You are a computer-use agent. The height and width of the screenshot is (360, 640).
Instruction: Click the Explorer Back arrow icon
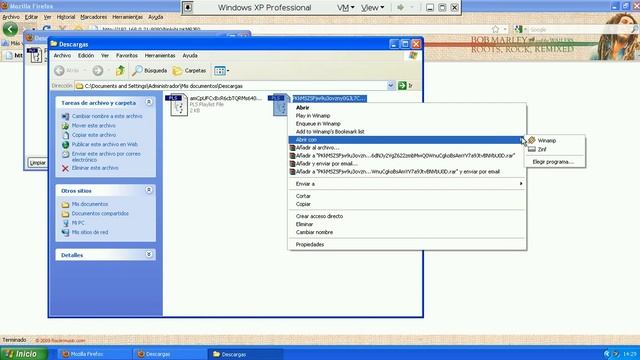(60, 71)
